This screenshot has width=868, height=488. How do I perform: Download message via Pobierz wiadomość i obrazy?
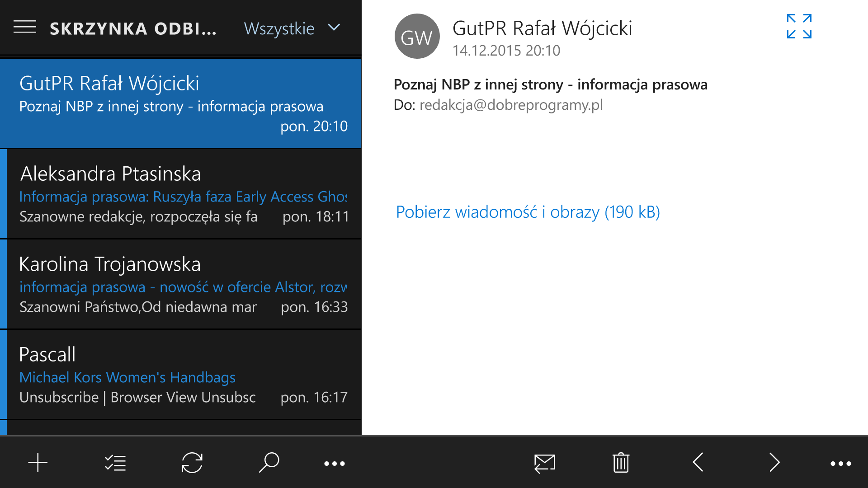528,212
